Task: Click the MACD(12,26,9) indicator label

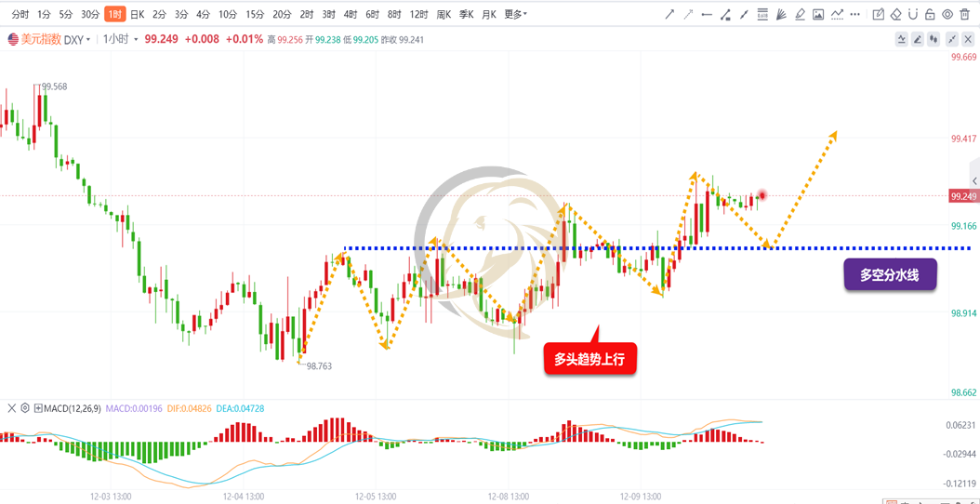Action: pos(72,408)
